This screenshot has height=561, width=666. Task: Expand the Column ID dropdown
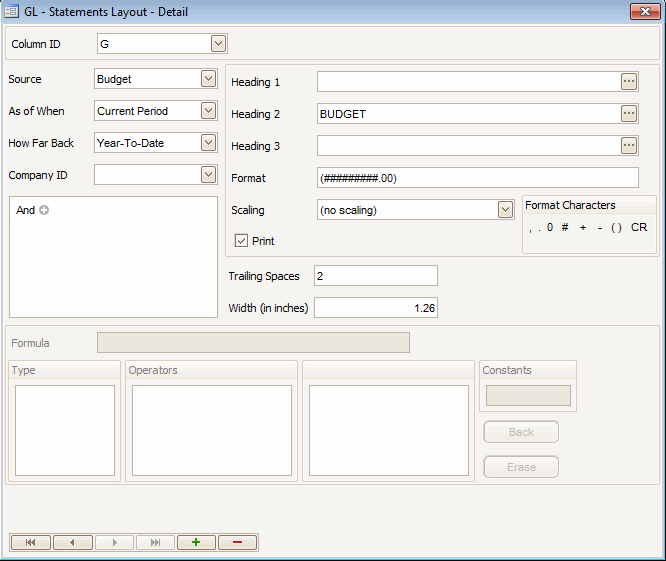tap(219, 44)
